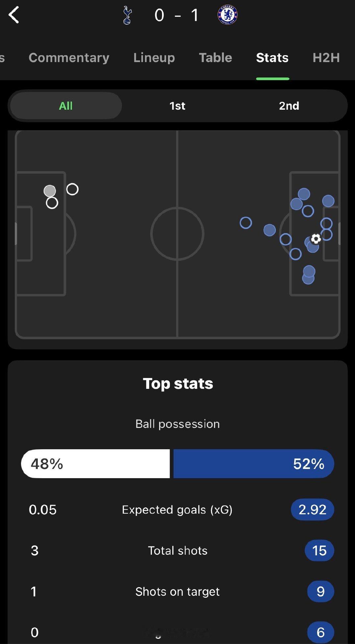This screenshot has width=355, height=644.
Task: Tap the blue 52% possession bar
Action: coord(253,464)
